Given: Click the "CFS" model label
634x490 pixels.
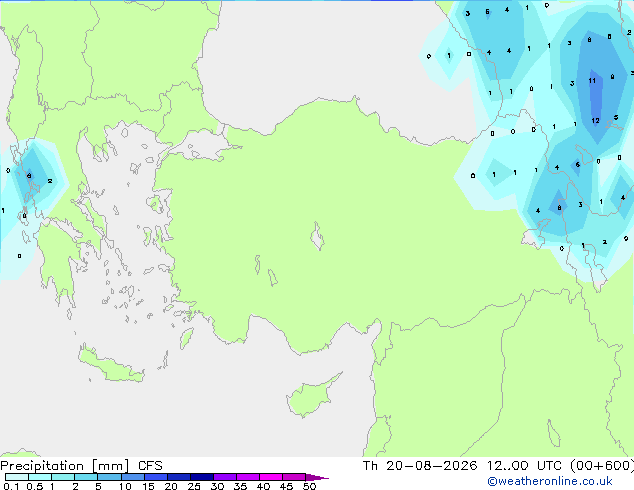Looking at the screenshot, I should (150, 466).
